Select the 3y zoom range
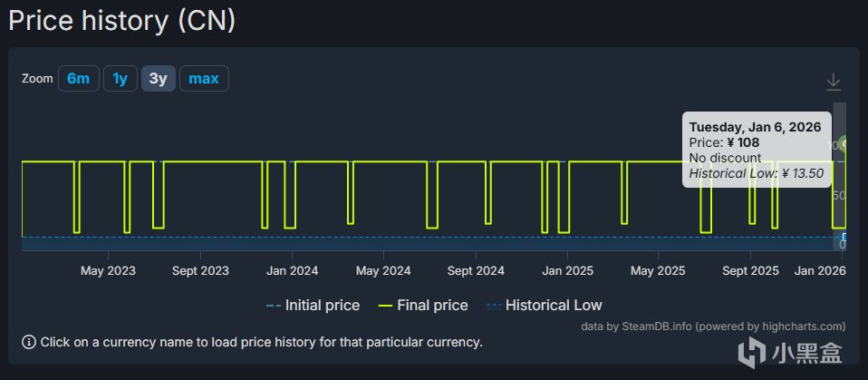 tap(158, 79)
